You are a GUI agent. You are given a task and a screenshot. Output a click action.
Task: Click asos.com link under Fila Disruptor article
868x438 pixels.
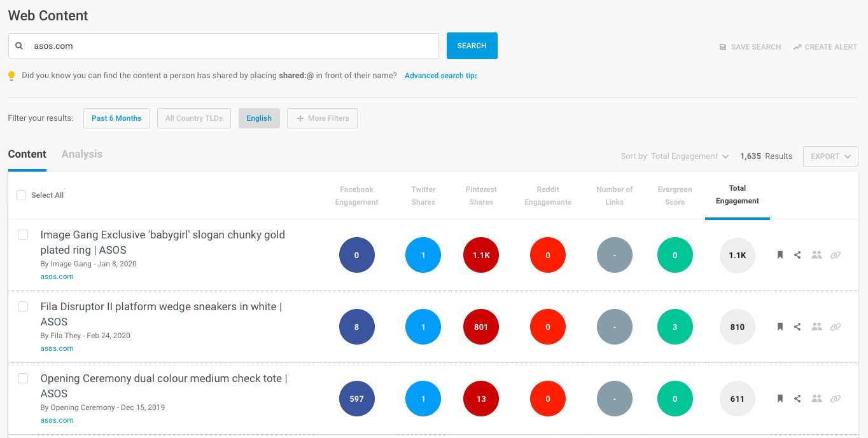[x=57, y=348]
